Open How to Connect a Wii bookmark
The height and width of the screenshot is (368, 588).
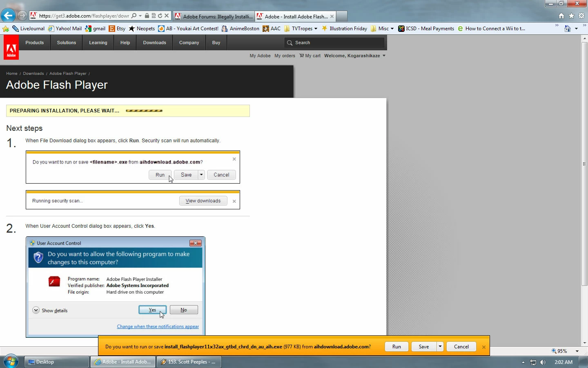pos(491,29)
